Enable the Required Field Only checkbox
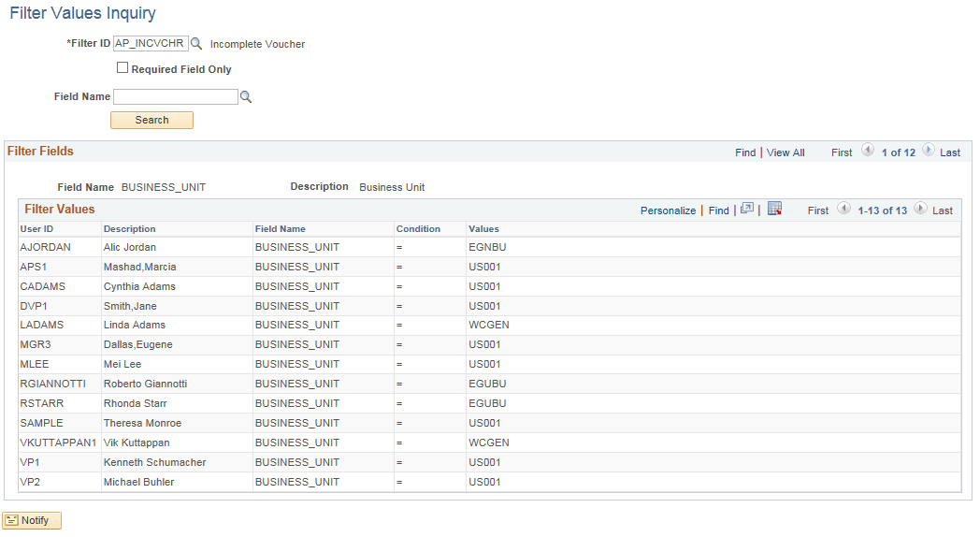 pos(122,68)
